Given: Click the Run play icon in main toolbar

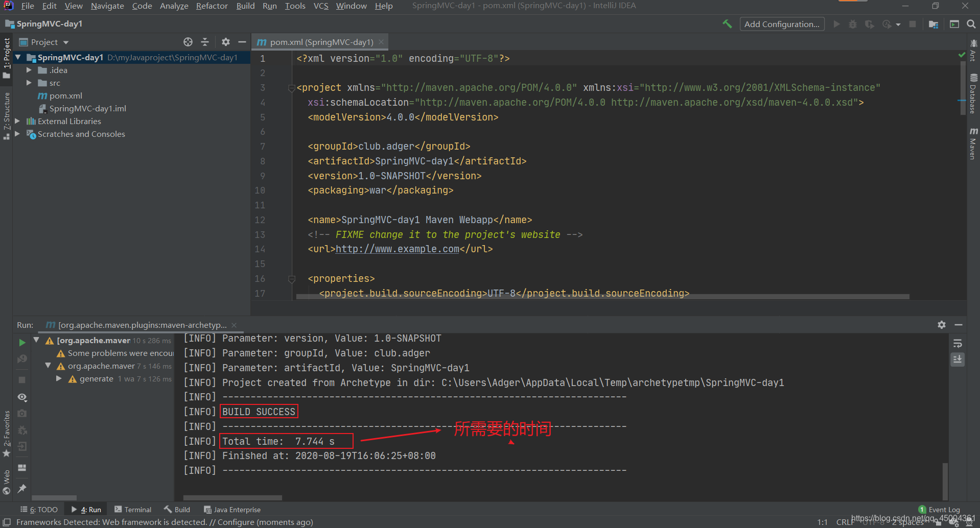Looking at the screenshot, I should [836, 24].
